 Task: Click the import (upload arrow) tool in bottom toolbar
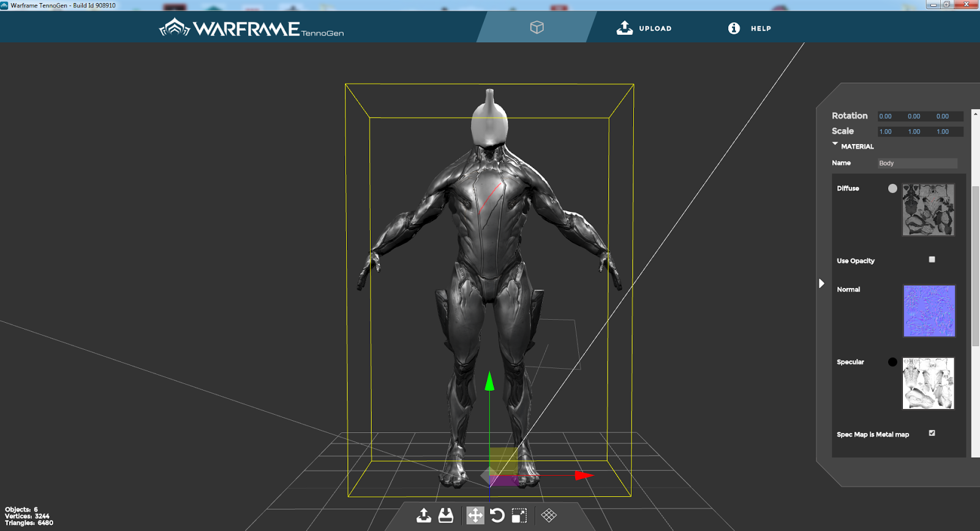(x=423, y=516)
